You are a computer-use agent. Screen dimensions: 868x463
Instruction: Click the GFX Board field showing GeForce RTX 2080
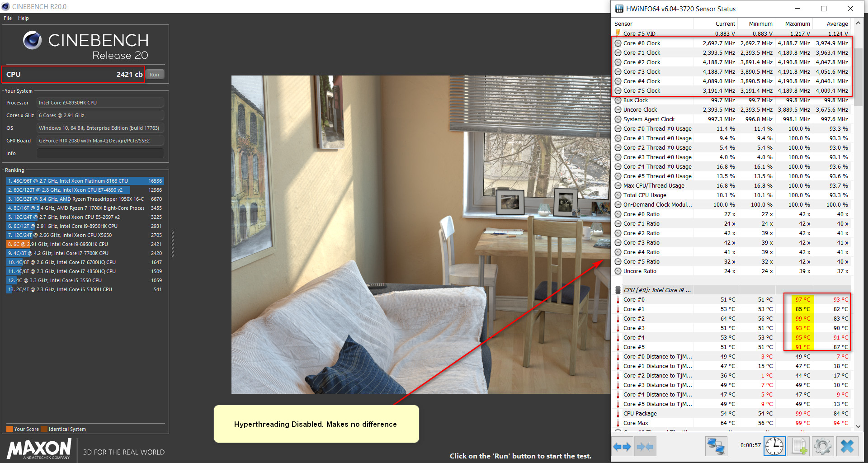click(x=100, y=141)
